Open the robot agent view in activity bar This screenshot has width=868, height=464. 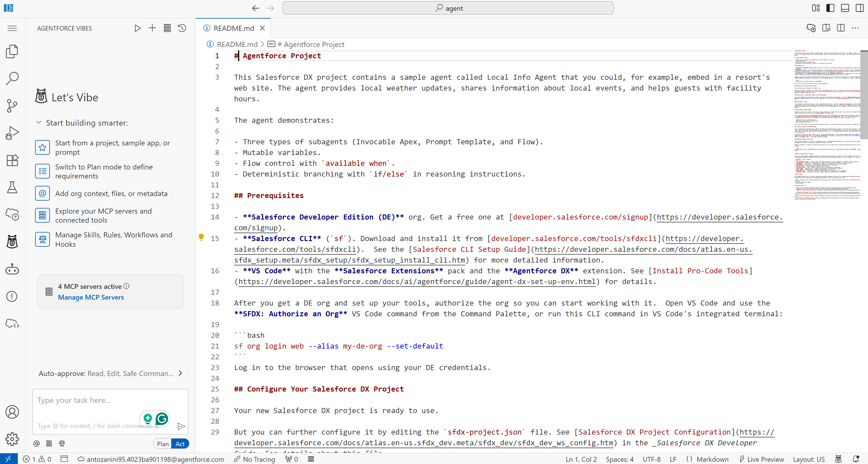pyautogui.click(x=12, y=269)
